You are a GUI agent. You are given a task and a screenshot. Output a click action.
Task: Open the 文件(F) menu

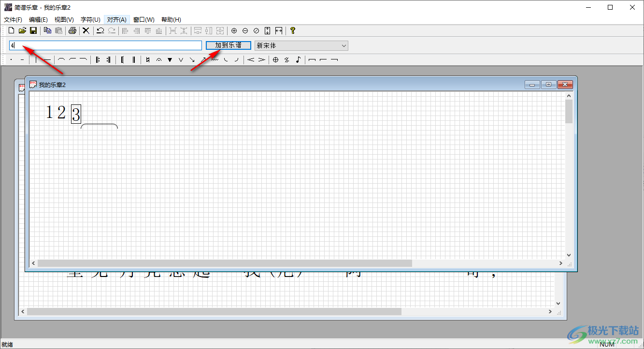[13, 20]
